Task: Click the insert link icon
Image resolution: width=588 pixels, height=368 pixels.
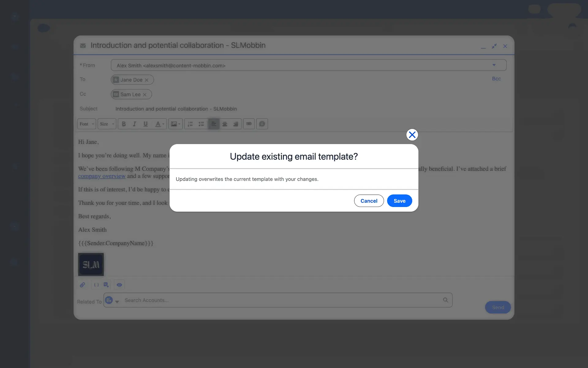Action: pos(249,124)
